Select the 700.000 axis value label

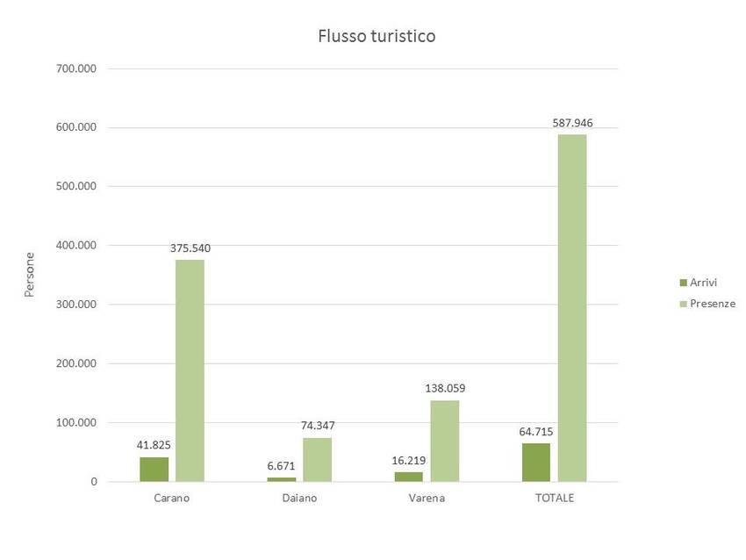pyautogui.click(x=75, y=68)
